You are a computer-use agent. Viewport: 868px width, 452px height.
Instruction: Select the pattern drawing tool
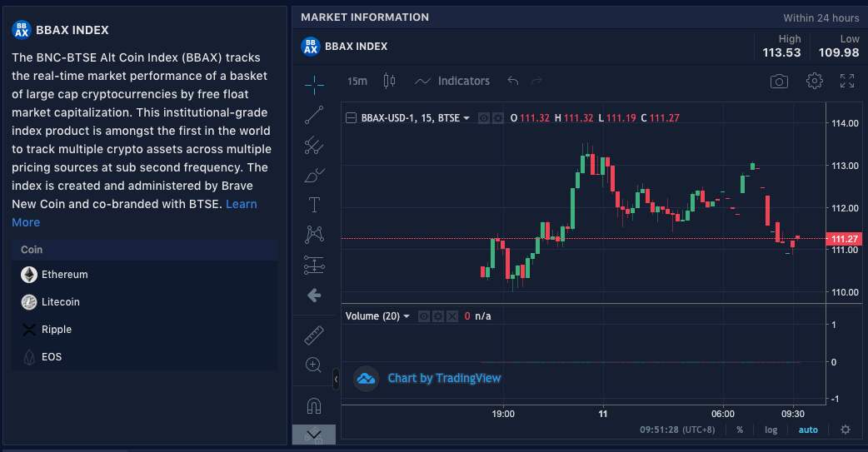coord(314,235)
